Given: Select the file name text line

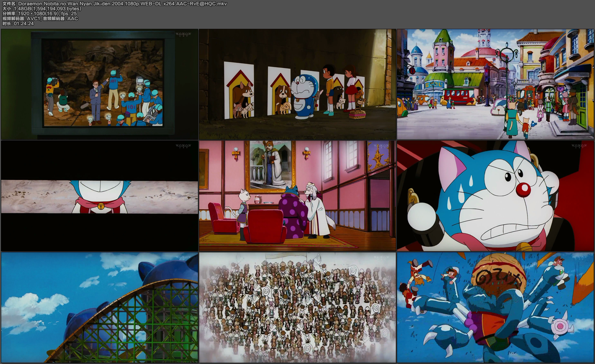Looking at the screenshot, I should (x=114, y=4).
